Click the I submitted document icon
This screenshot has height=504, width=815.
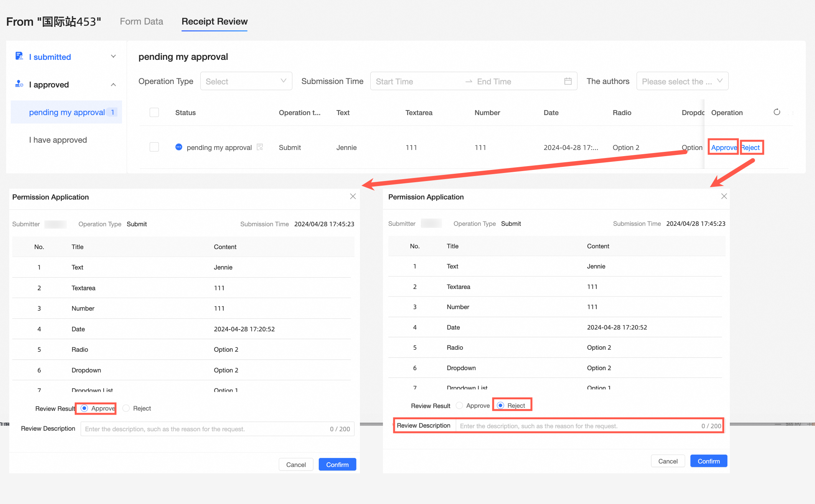tap(19, 56)
